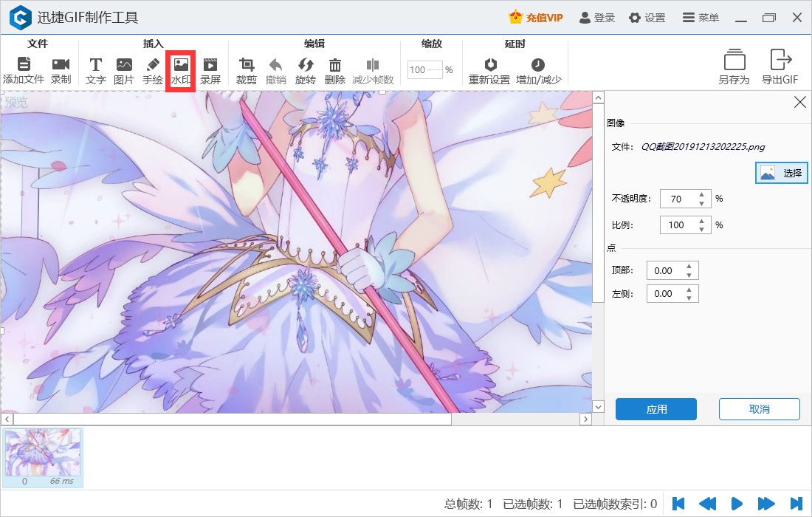Click the preview vertical scrollbar up arrow
Screen dimensions: 812x517
click(598, 97)
